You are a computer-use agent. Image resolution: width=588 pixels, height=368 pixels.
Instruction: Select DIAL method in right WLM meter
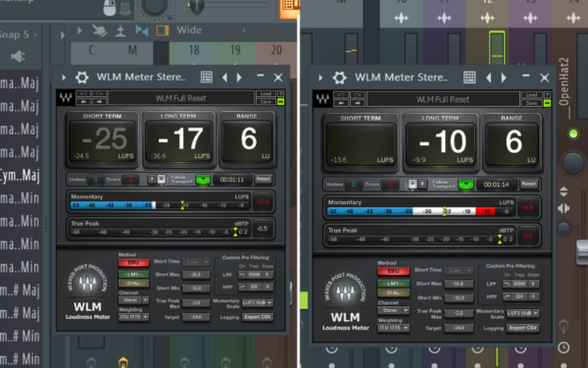[x=393, y=292]
